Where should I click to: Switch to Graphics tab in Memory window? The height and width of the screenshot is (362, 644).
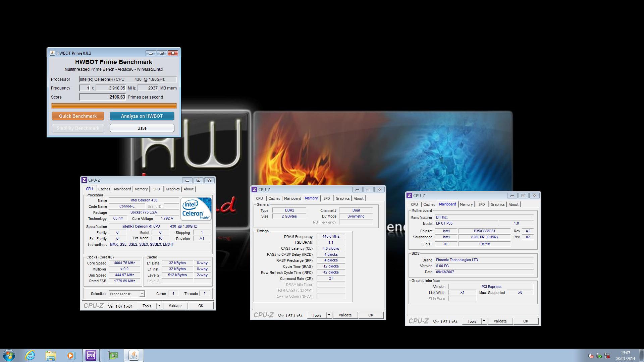343,198
